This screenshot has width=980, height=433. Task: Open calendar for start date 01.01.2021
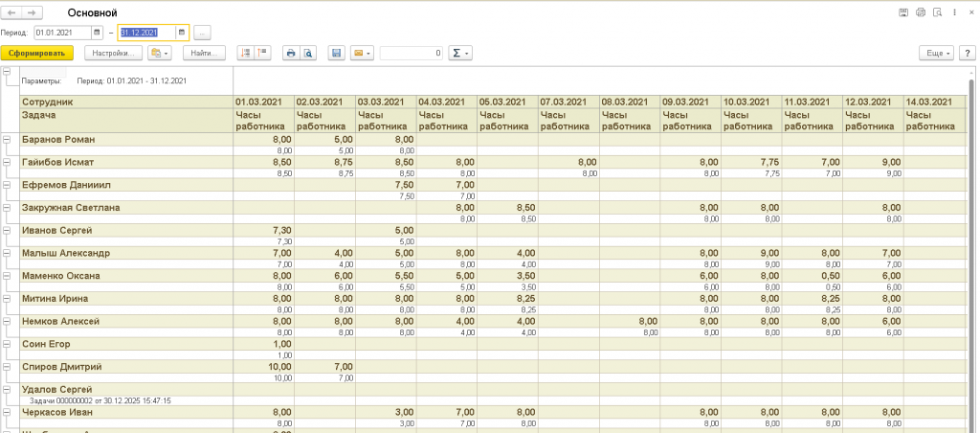pos(97,33)
